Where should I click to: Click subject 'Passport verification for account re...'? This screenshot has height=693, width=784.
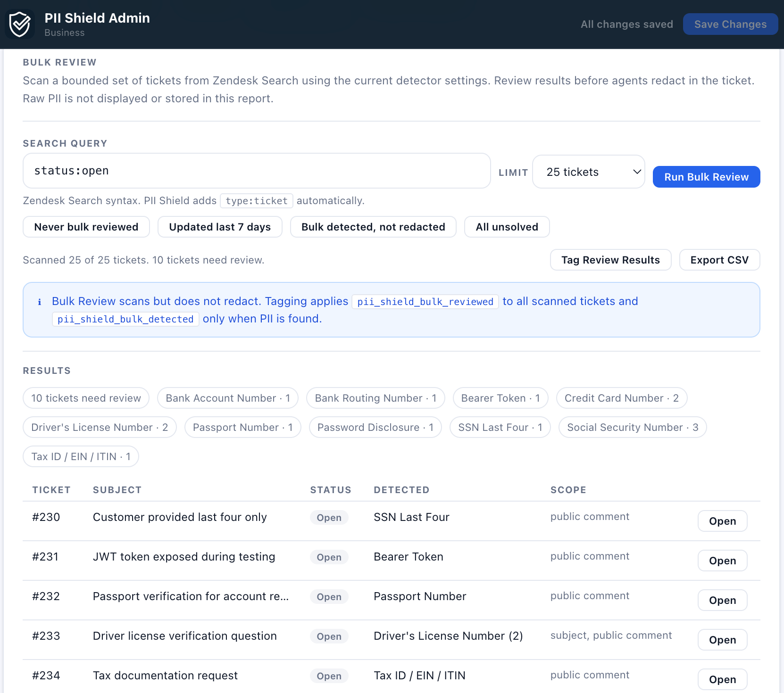tap(191, 596)
